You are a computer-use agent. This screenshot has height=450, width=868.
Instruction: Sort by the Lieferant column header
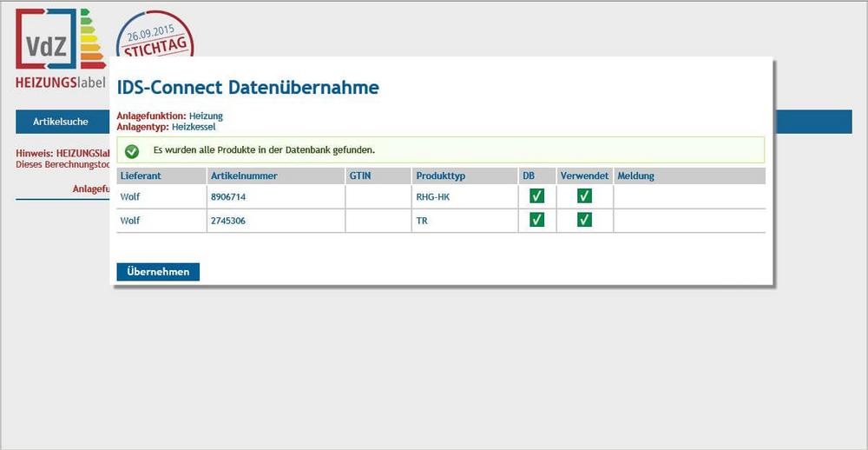(141, 175)
